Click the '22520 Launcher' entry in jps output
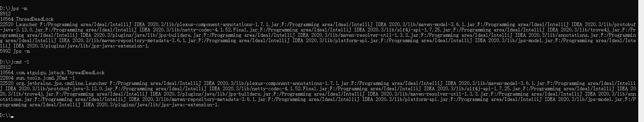The image size is (644, 122). click(x=19, y=24)
